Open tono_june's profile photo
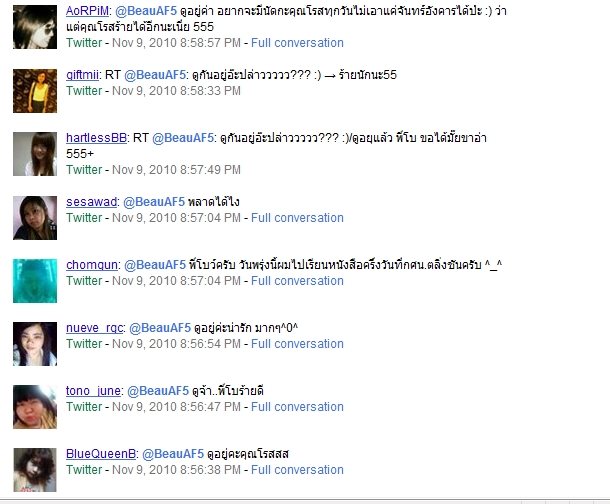This screenshot has width=610, height=504. click(x=35, y=407)
